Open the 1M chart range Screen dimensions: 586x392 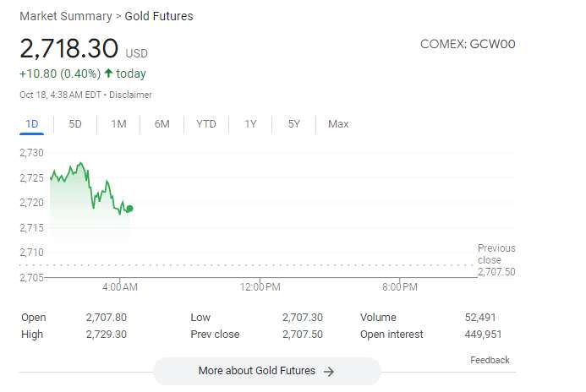pos(118,124)
